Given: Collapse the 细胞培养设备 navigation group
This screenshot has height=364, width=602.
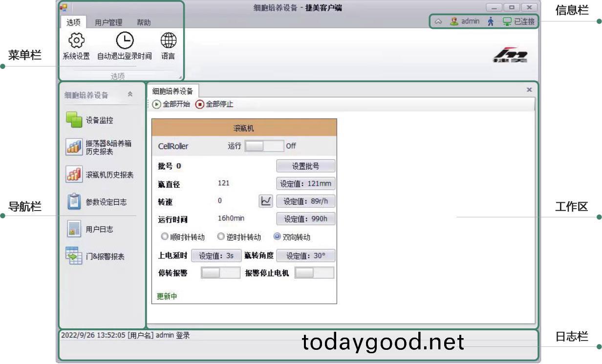Looking at the screenshot, I should 129,95.
